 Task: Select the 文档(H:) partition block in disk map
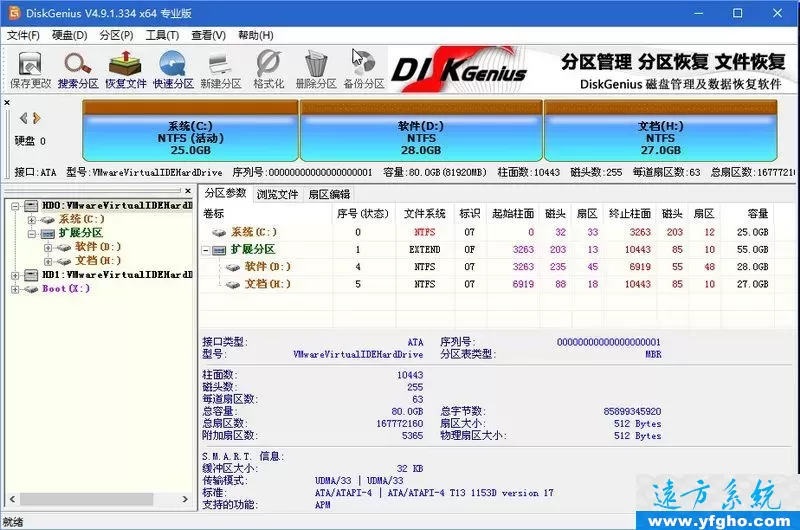pos(661,131)
